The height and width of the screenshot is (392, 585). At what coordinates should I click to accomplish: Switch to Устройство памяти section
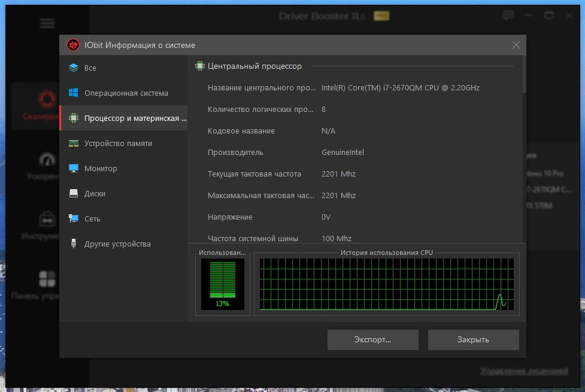[123, 143]
